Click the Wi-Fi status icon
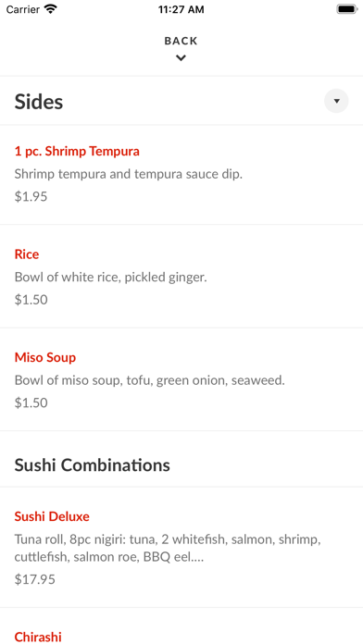Viewport: 363px width, 644px height. 51,9
